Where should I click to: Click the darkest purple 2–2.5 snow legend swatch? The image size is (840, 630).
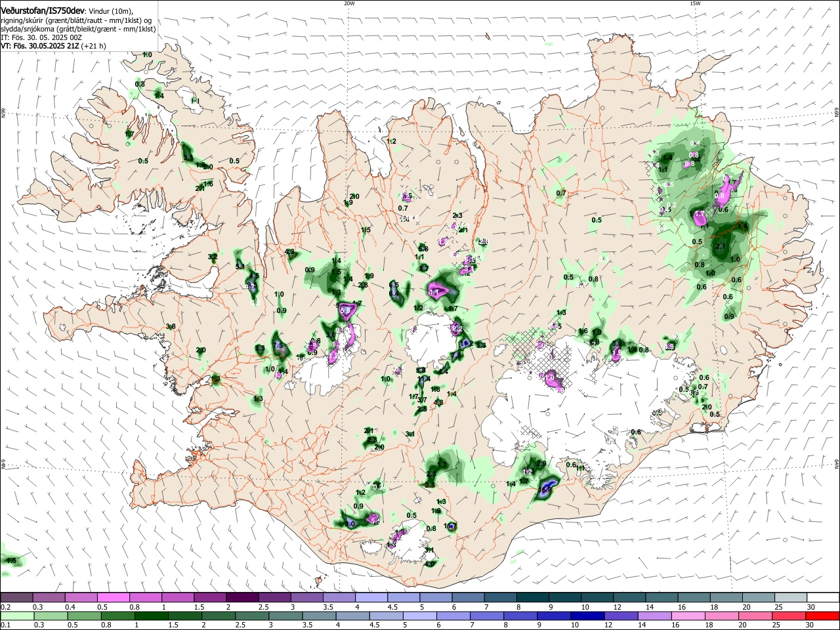(x=243, y=597)
